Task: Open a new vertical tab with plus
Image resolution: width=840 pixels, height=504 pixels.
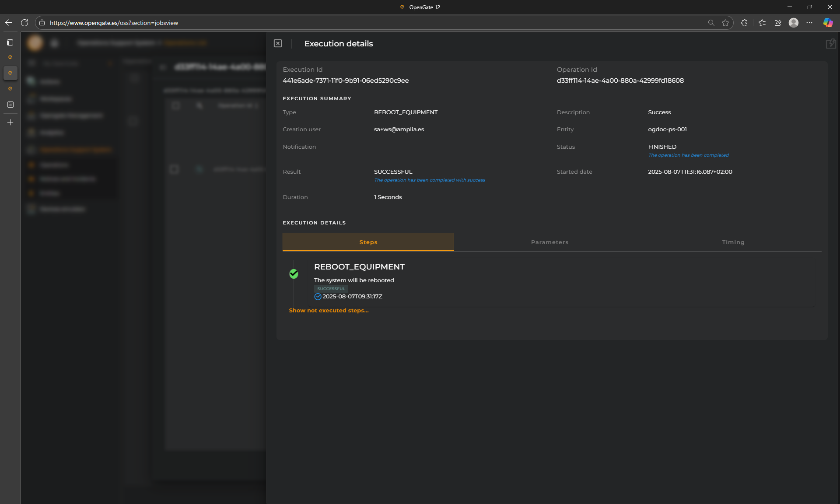Action: (x=10, y=122)
